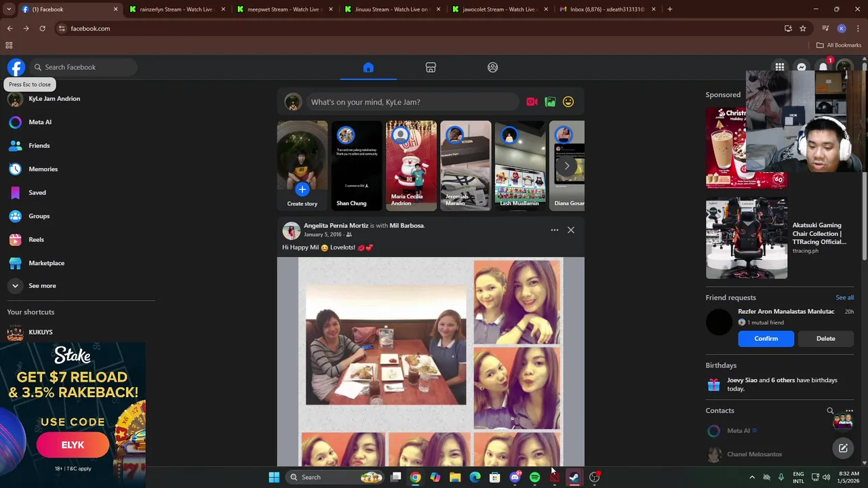Delete Rezfer Aron's friend request
Image resolution: width=868 pixels, height=488 pixels.
tap(825, 338)
